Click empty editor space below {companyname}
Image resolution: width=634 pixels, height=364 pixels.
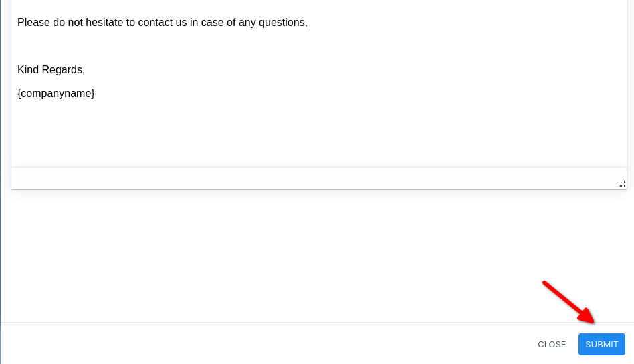(268, 134)
